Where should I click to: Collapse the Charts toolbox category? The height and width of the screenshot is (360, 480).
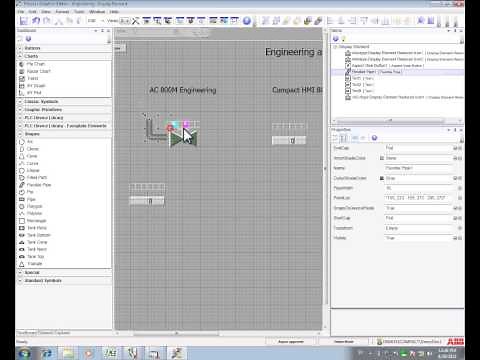(x=20, y=56)
